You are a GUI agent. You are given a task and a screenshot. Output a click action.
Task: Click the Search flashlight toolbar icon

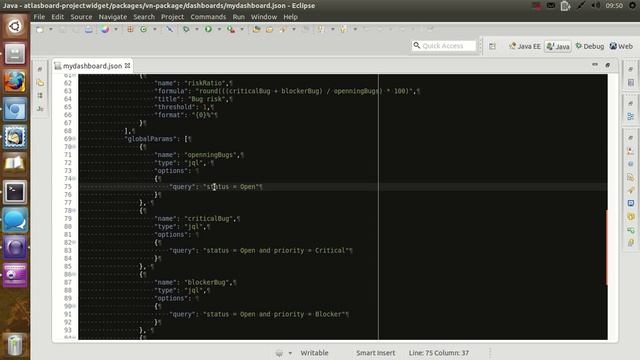tap(283, 29)
